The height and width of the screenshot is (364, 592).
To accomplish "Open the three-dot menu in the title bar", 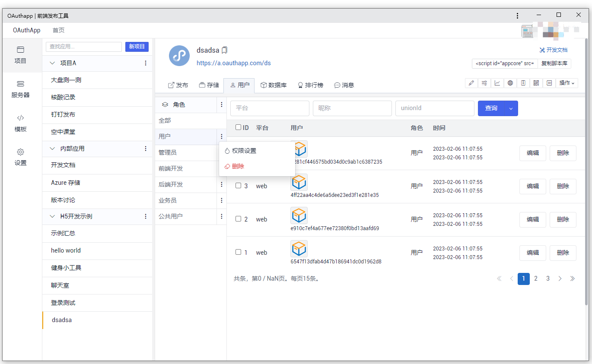I will [x=517, y=16].
